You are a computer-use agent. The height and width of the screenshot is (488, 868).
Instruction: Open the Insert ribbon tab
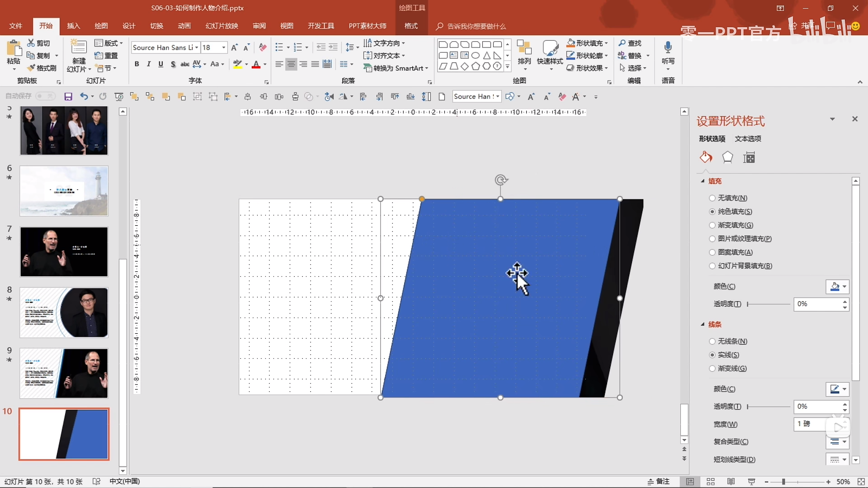tap(73, 26)
